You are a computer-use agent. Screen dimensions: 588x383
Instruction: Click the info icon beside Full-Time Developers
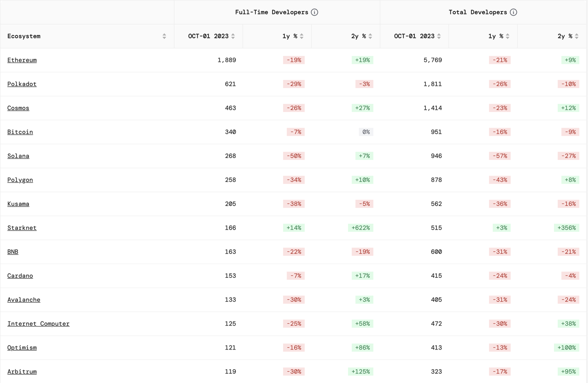point(315,12)
